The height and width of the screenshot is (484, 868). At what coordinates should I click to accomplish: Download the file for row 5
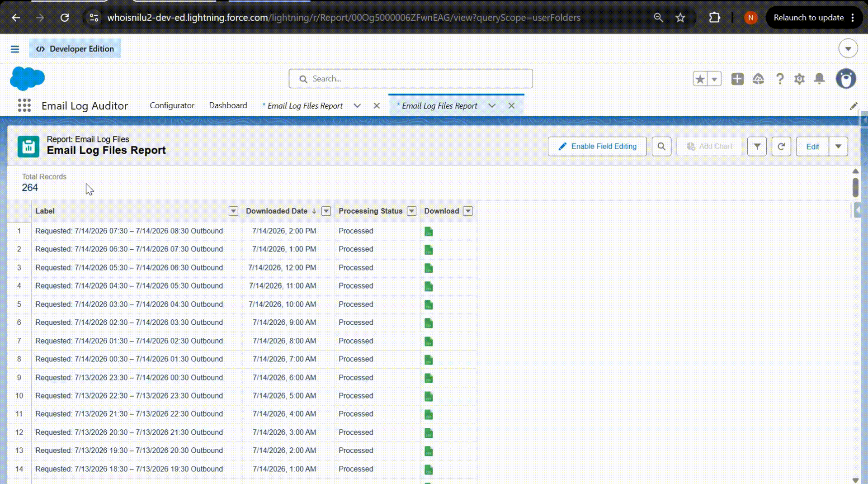point(429,305)
